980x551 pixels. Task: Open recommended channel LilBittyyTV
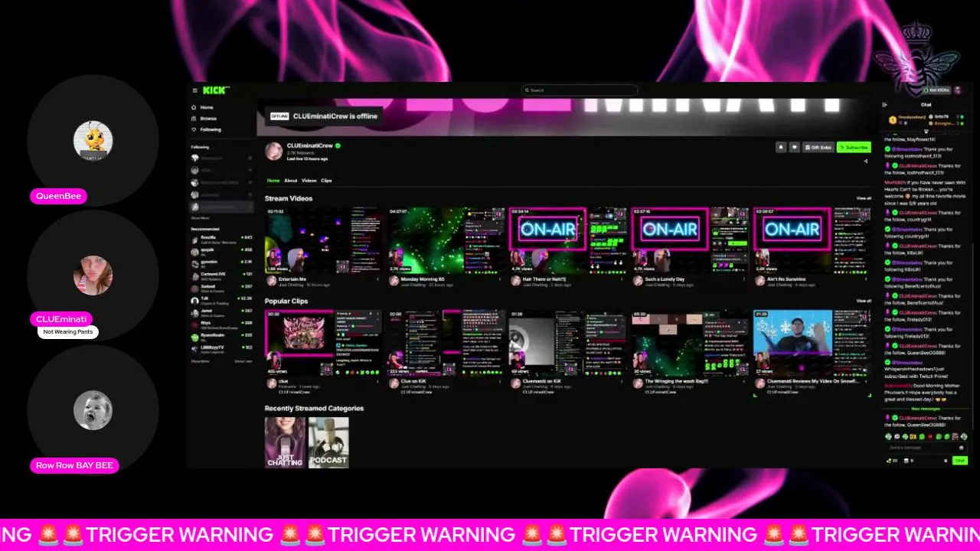tap(221, 348)
